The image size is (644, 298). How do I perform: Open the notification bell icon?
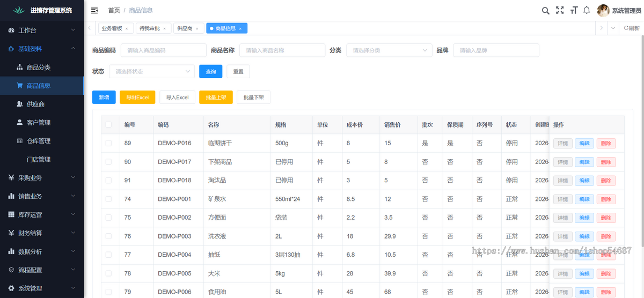(587, 10)
